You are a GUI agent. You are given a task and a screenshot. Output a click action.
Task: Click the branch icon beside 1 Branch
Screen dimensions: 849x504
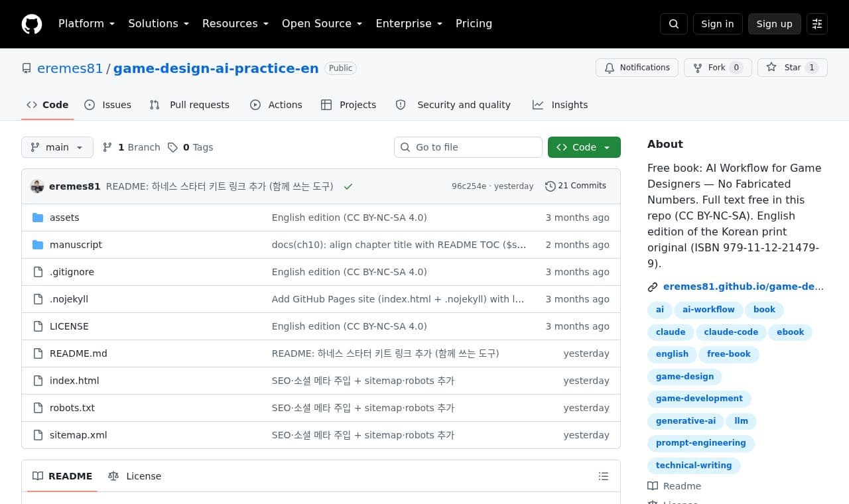coord(107,147)
